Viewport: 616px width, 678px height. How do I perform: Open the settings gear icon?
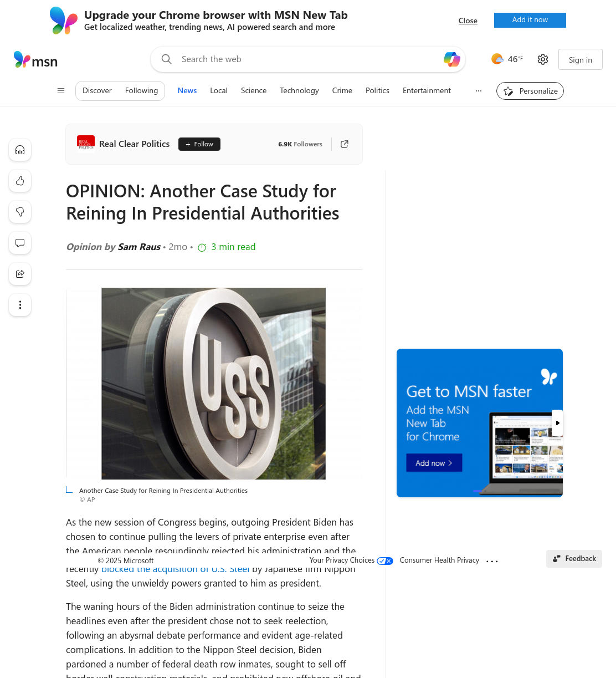pyautogui.click(x=543, y=59)
